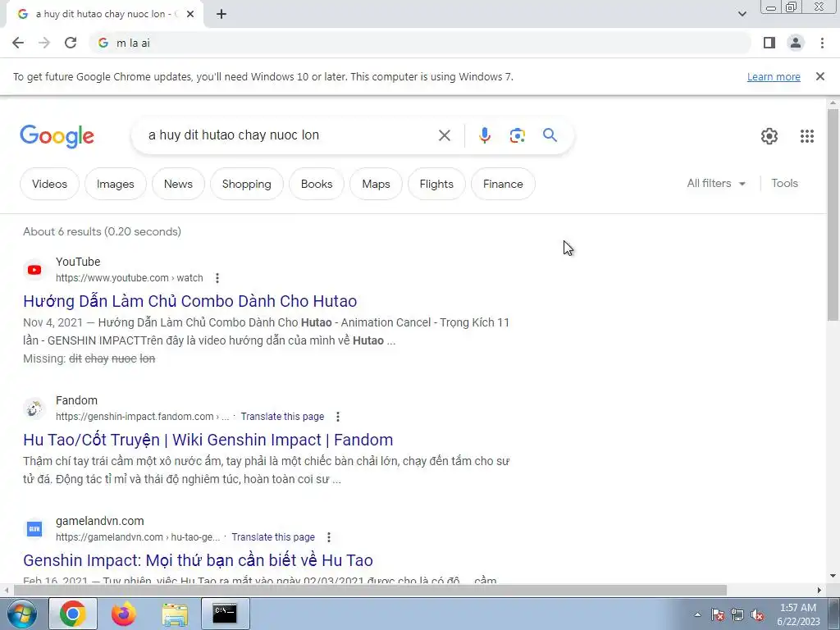Open the Chrome profile avatar
The image size is (840, 630).
tap(796, 43)
